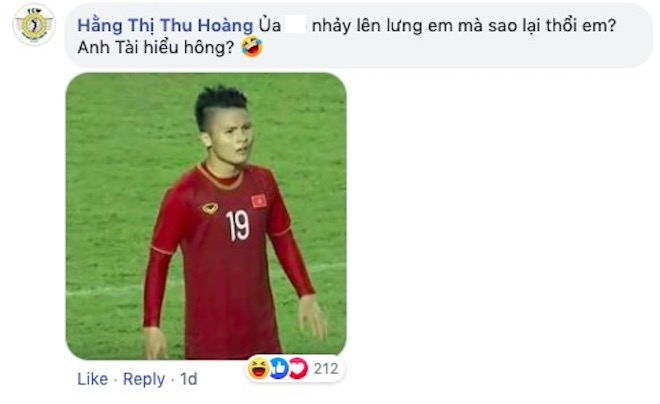Open the commenter's round profile avatar
This screenshot has width=660, height=404.
tap(34, 25)
